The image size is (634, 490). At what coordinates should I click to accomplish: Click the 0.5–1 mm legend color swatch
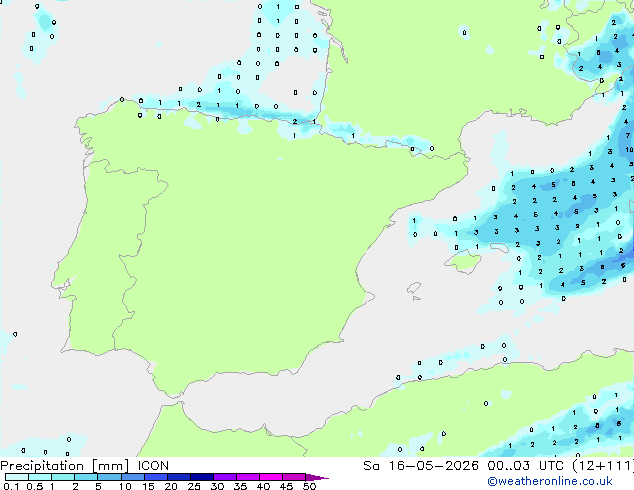pos(40,477)
